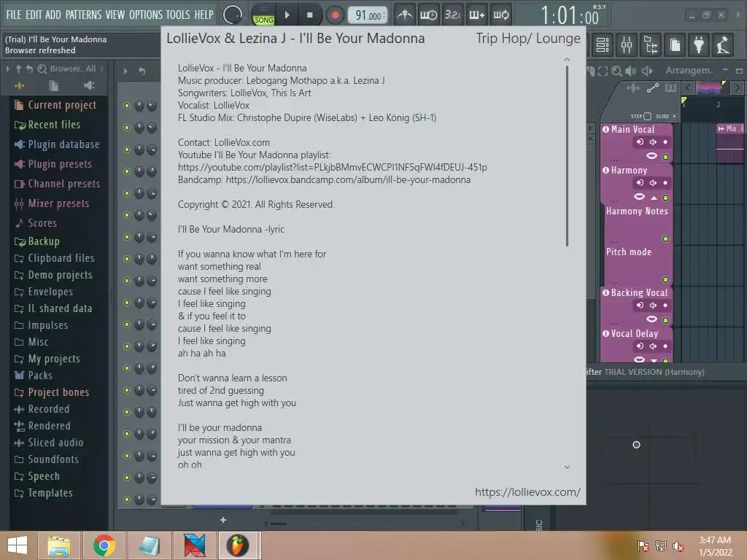Click the Stop button in transport
The height and width of the screenshot is (560, 747).
tap(309, 15)
